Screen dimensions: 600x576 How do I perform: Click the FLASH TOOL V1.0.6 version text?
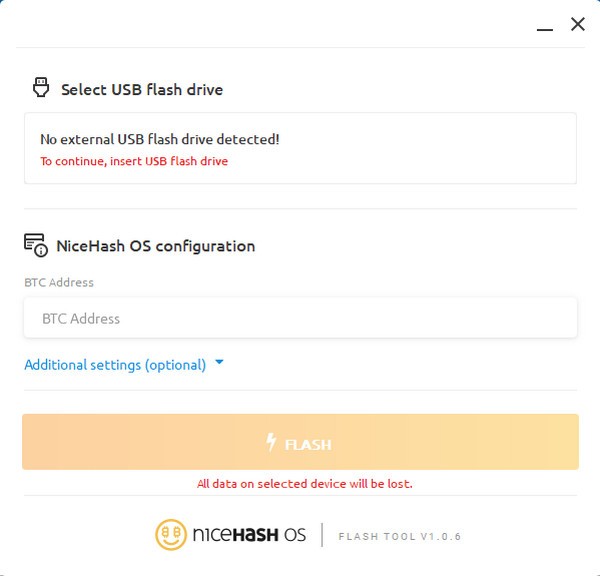(399, 537)
